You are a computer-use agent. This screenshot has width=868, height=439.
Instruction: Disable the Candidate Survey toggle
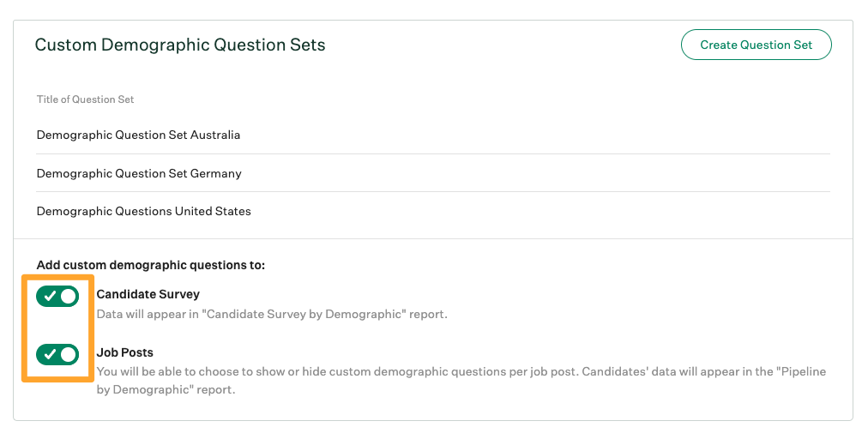pos(57,297)
